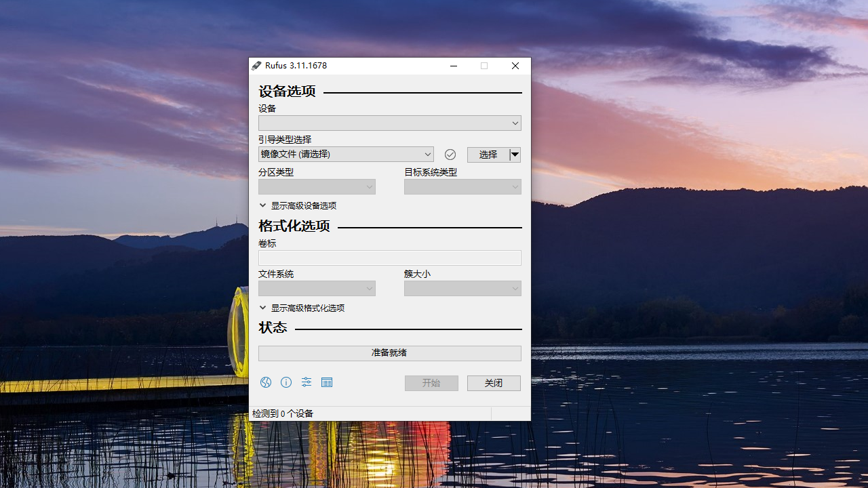This screenshot has height=488, width=868.
Task: Click the arrow beside the 选择 button
Action: click(x=515, y=155)
